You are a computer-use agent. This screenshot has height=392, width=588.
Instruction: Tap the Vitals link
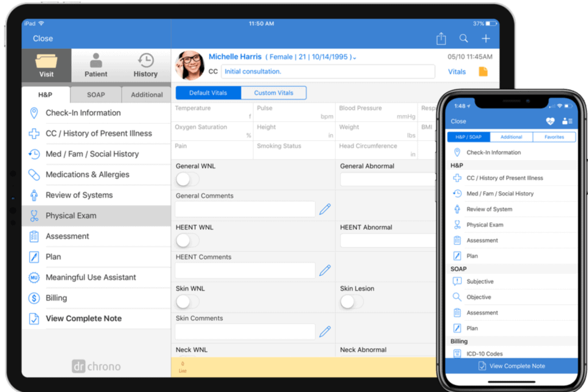tap(457, 72)
